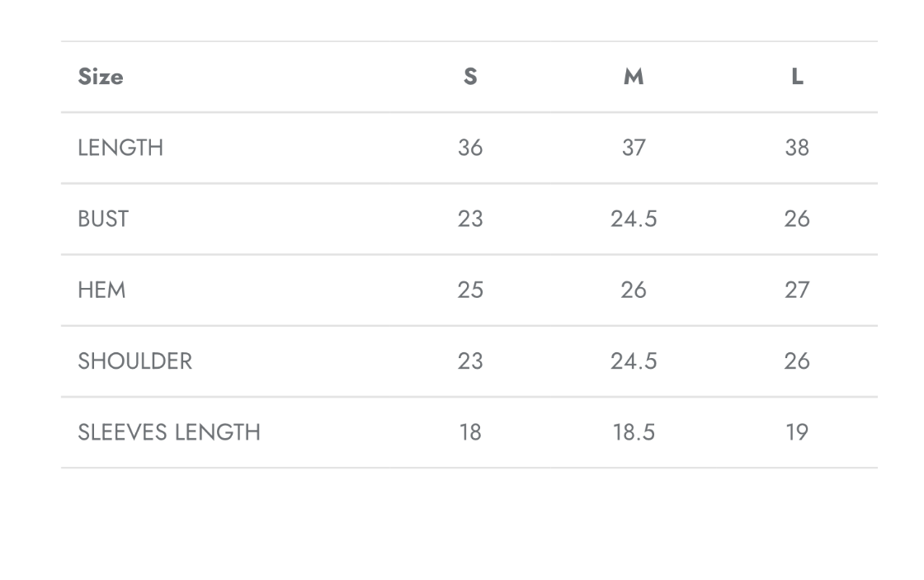Click the Bust value 24.5 for M

pos(634,219)
